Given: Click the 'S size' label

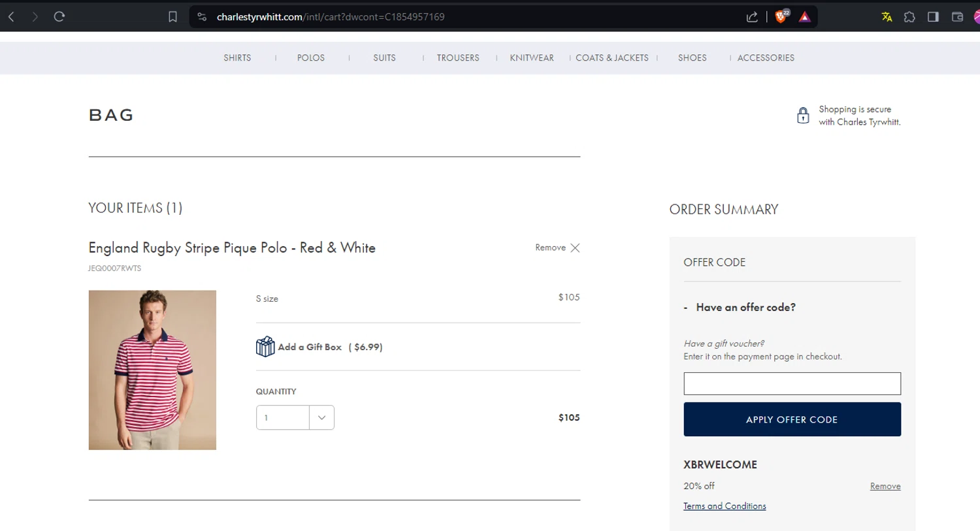Looking at the screenshot, I should click(267, 298).
